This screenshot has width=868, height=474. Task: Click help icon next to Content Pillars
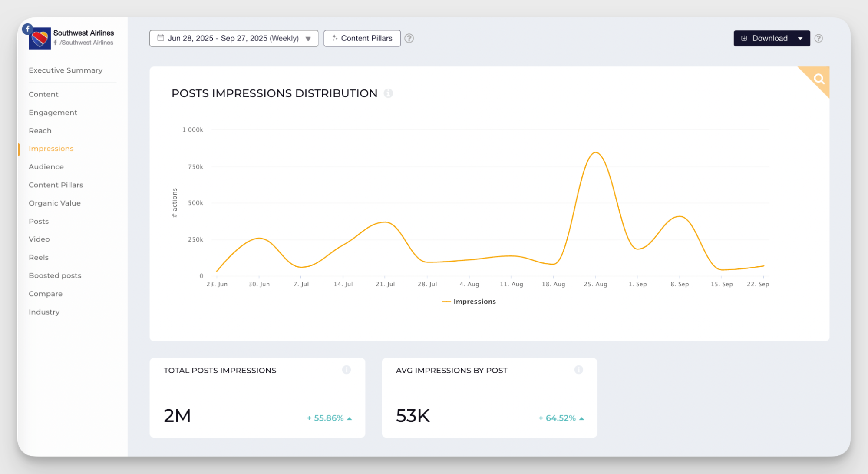pyautogui.click(x=409, y=38)
